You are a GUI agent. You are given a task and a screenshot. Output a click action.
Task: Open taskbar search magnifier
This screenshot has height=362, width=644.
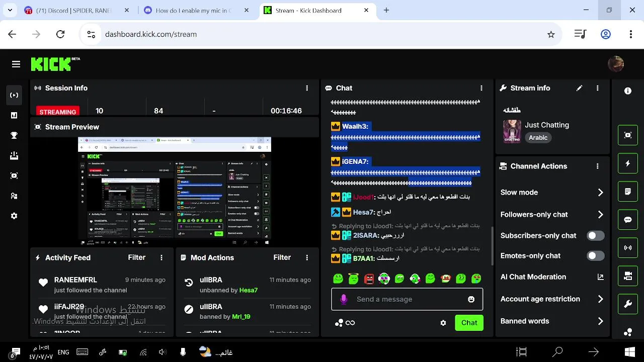tap(557, 352)
